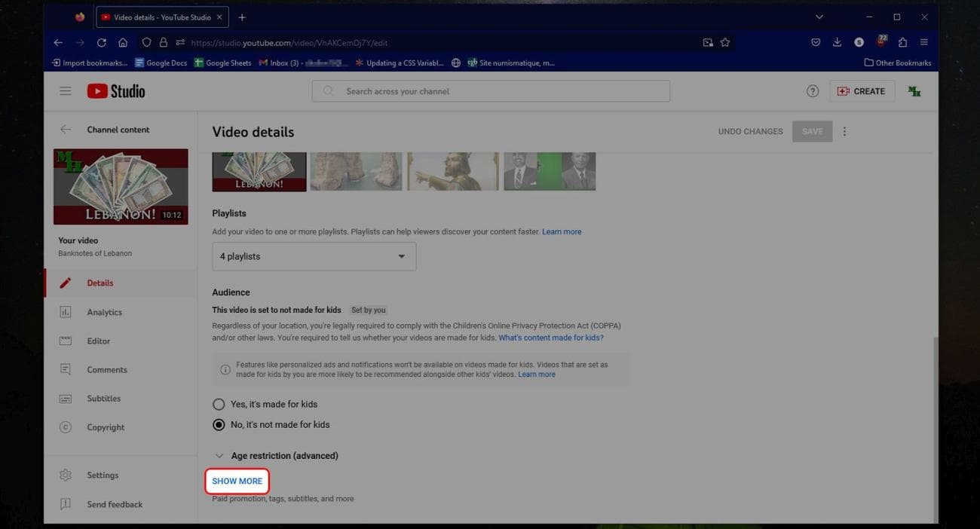Select 'No, it's not made for kids'
980x529 pixels.
(x=219, y=424)
